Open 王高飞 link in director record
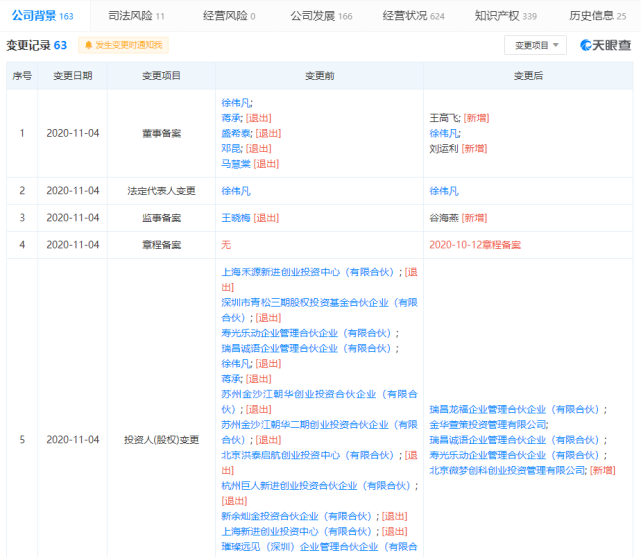Viewport: 641px width, 557px height. click(x=443, y=117)
